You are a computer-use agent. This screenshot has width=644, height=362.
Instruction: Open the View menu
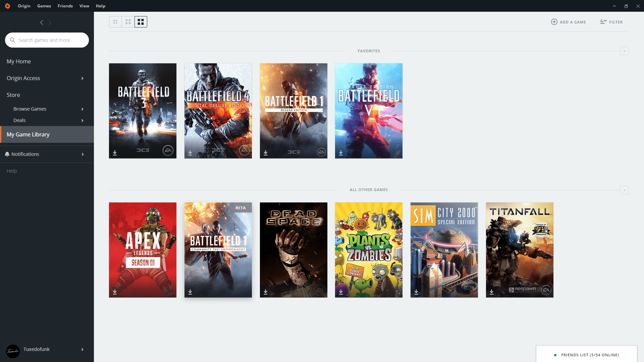click(x=84, y=6)
